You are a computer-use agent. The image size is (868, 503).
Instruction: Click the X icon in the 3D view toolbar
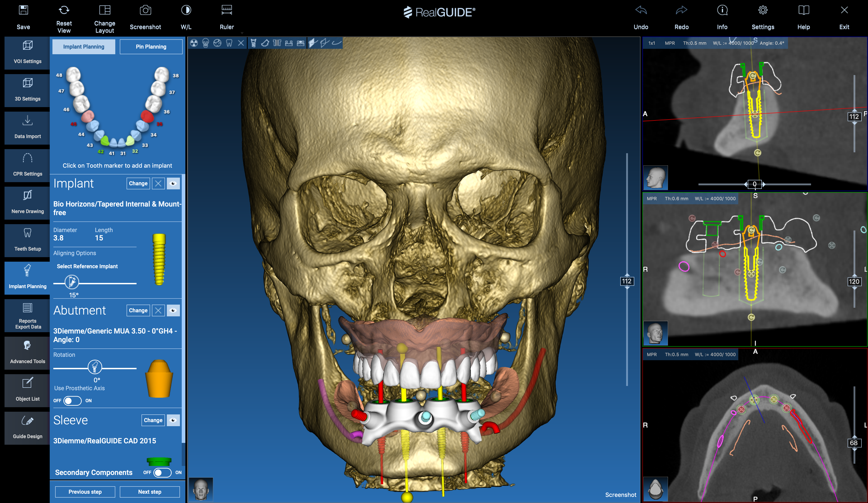241,43
